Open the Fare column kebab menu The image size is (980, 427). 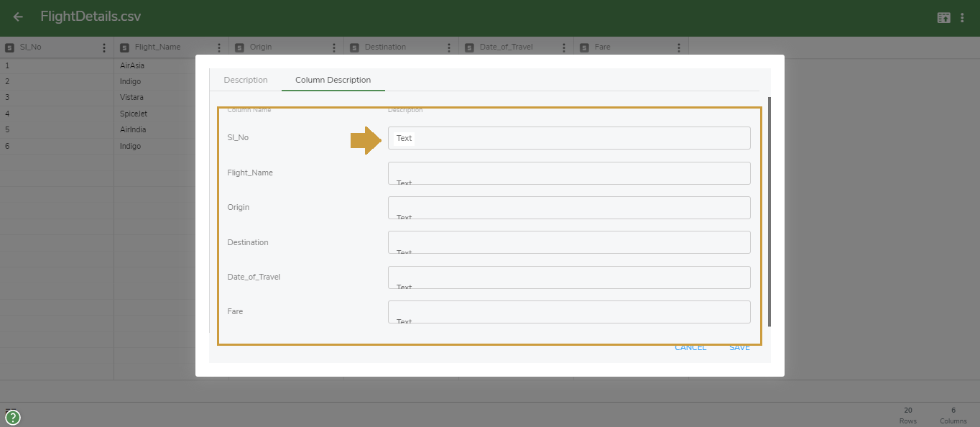coord(679,47)
